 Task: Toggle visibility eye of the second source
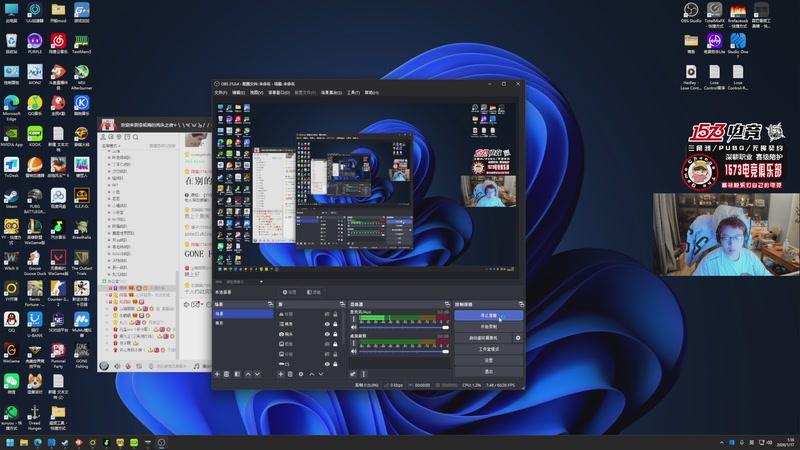point(327,324)
